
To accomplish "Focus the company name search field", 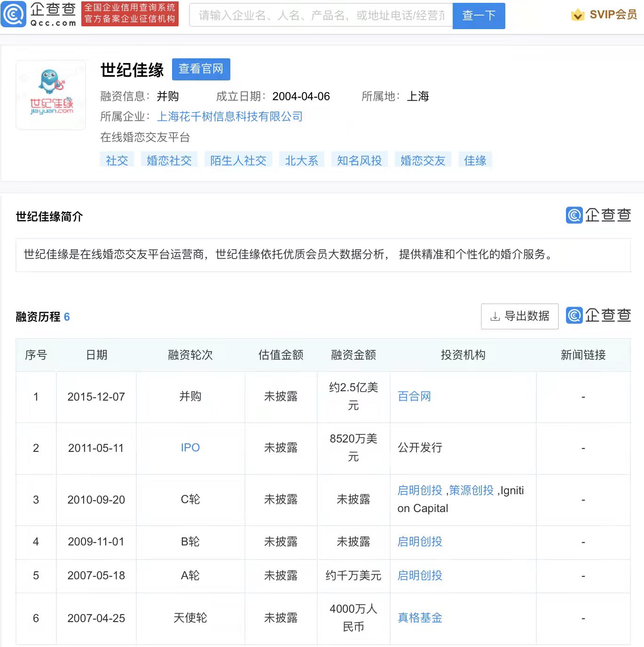I will pyautogui.click(x=321, y=16).
